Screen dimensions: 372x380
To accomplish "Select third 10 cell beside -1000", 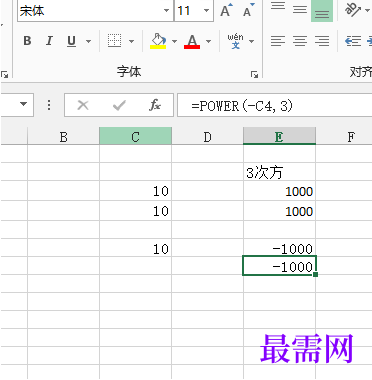I will 135,248.
